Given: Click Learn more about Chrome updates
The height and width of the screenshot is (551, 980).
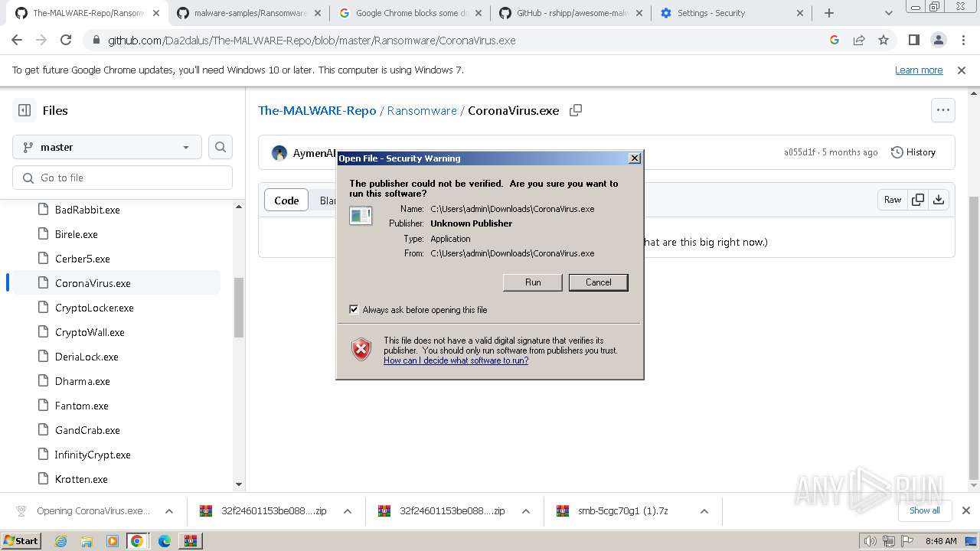Looking at the screenshot, I should 919,70.
